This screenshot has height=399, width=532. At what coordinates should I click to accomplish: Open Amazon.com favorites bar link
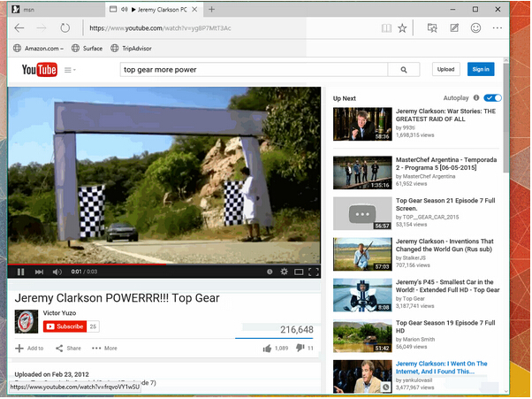[38, 49]
